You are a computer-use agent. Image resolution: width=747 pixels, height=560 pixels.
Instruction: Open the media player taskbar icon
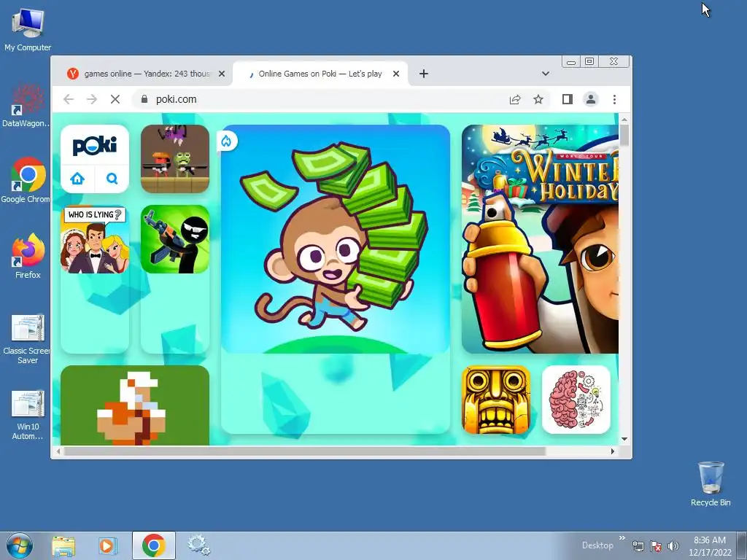point(108,545)
